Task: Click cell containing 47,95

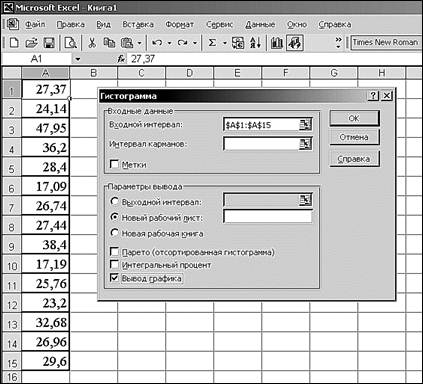Action: coord(46,128)
